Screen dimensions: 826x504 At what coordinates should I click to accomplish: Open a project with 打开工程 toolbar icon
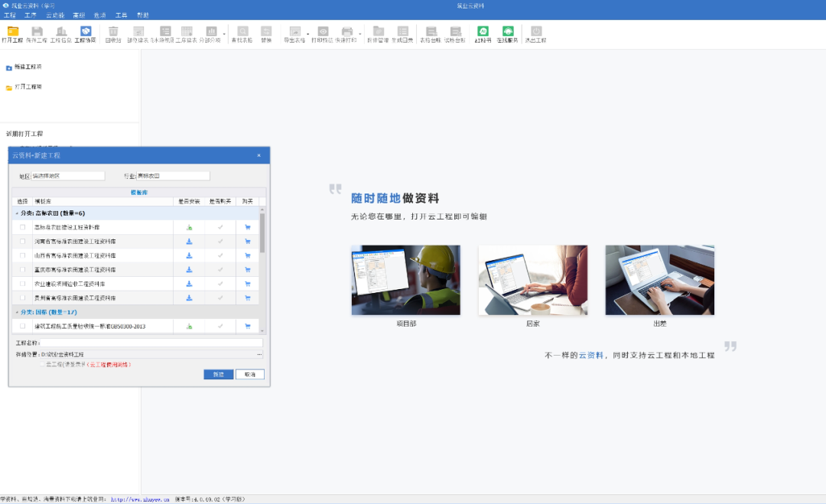(13, 34)
